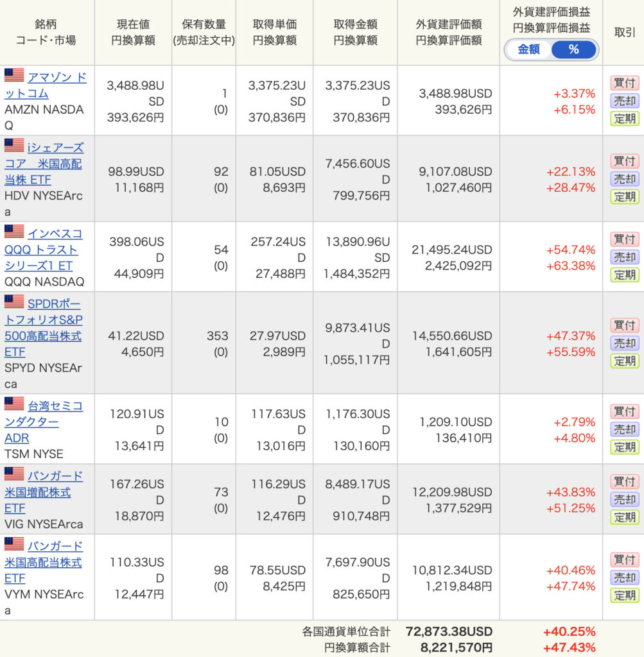Viewport: 644px width, 657px height.
Task: Click the HDV yen valuation "1,027,460円"
Action: pos(458,188)
